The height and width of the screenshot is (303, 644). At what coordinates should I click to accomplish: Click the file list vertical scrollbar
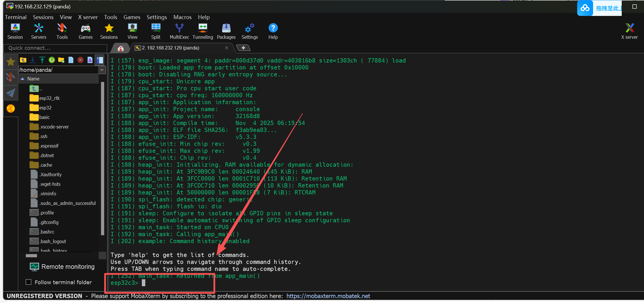coord(102,159)
